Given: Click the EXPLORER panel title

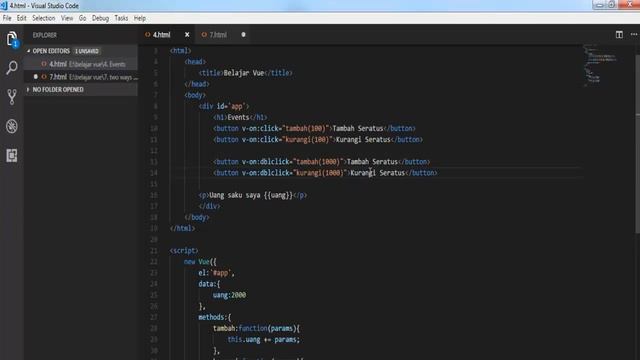Looking at the screenshot, I should coord(45,35).
